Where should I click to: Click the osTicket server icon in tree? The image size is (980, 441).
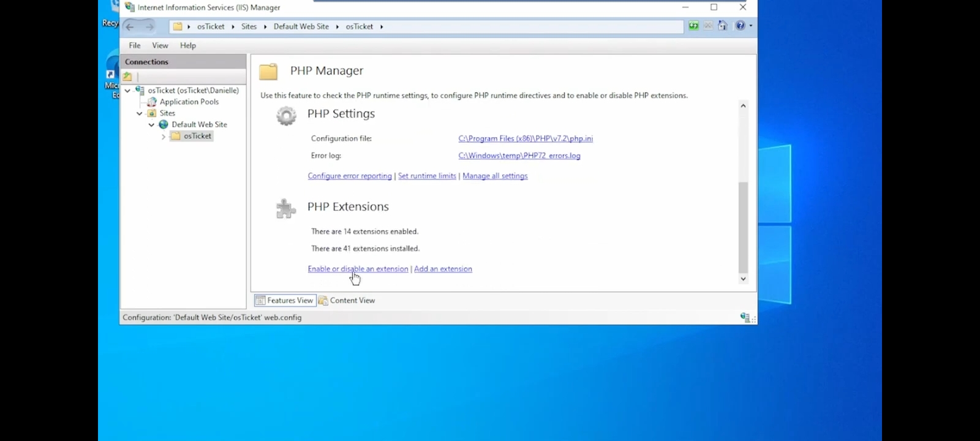pyautogui.click(x=140, y=90)
